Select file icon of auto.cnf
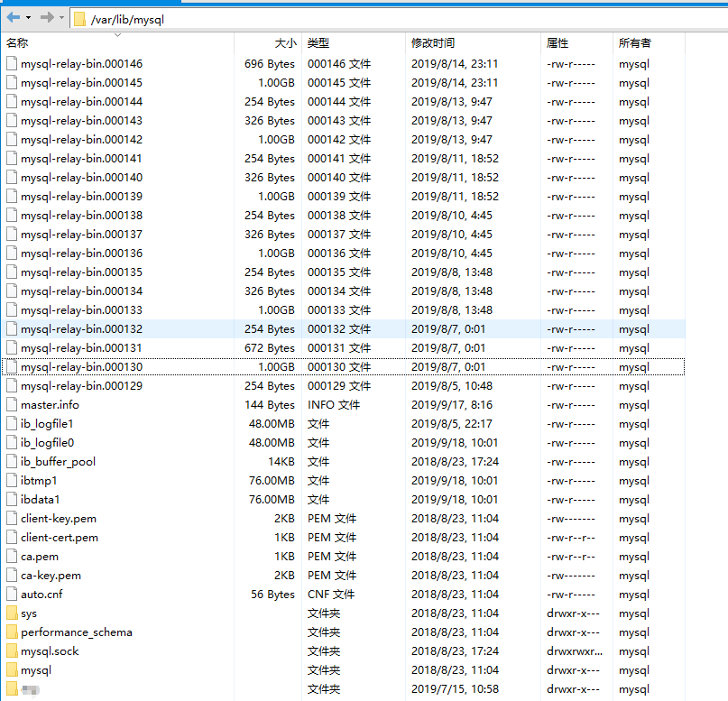 tap(12, 595)
